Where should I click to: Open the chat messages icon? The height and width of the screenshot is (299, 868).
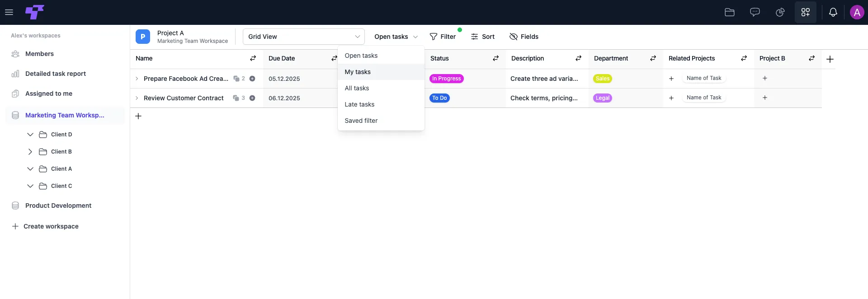point(755,12)
